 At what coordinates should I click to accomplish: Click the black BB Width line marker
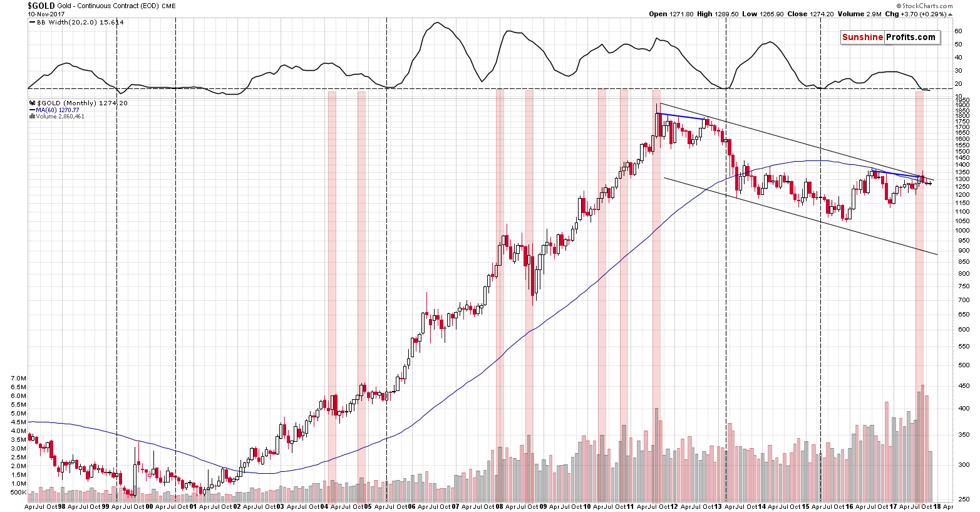point(33,22)
